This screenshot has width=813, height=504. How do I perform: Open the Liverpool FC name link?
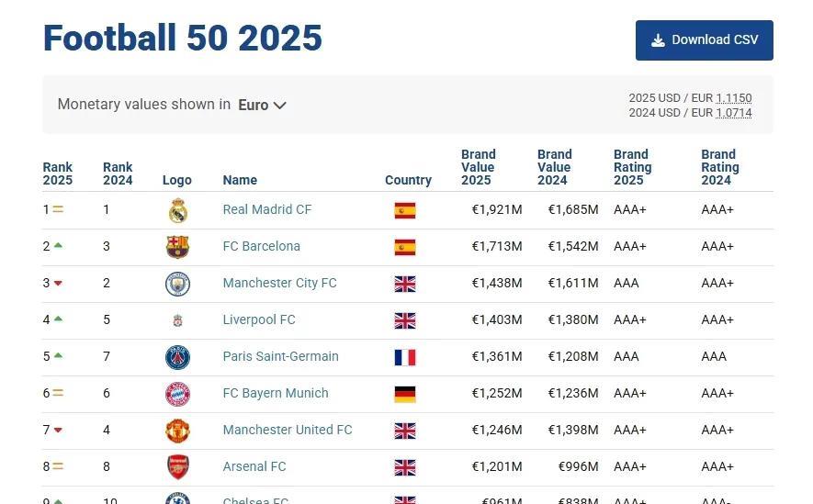[x=258, y=319]
